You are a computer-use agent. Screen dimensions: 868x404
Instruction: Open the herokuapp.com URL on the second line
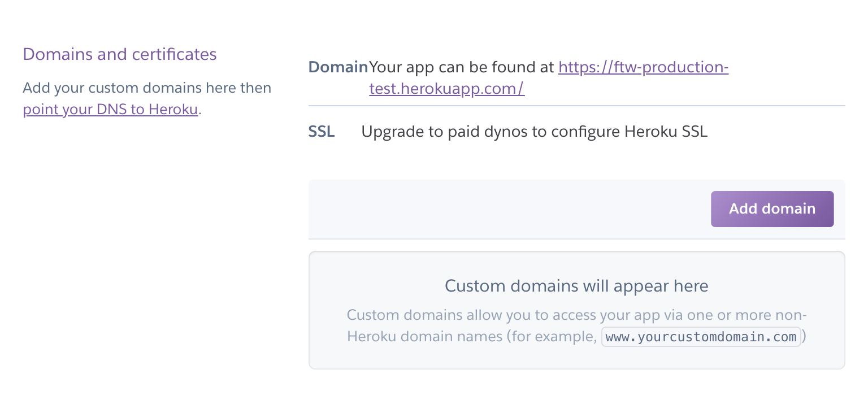pos(446,88)
